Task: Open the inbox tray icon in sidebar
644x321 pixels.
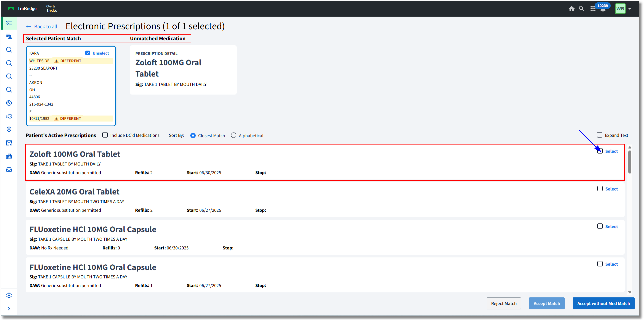Action: coord(9,169)
